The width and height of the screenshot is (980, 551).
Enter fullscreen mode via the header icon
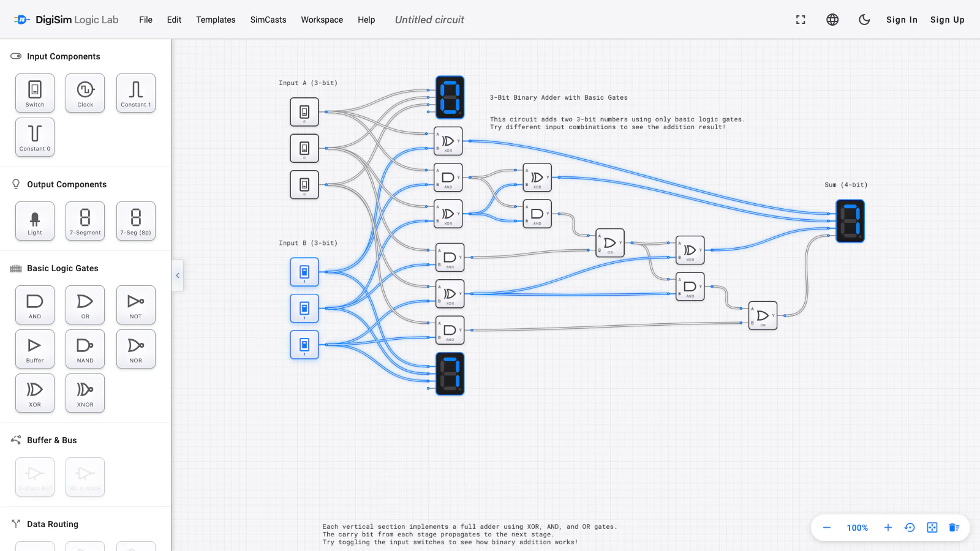[x=801, y=20]
